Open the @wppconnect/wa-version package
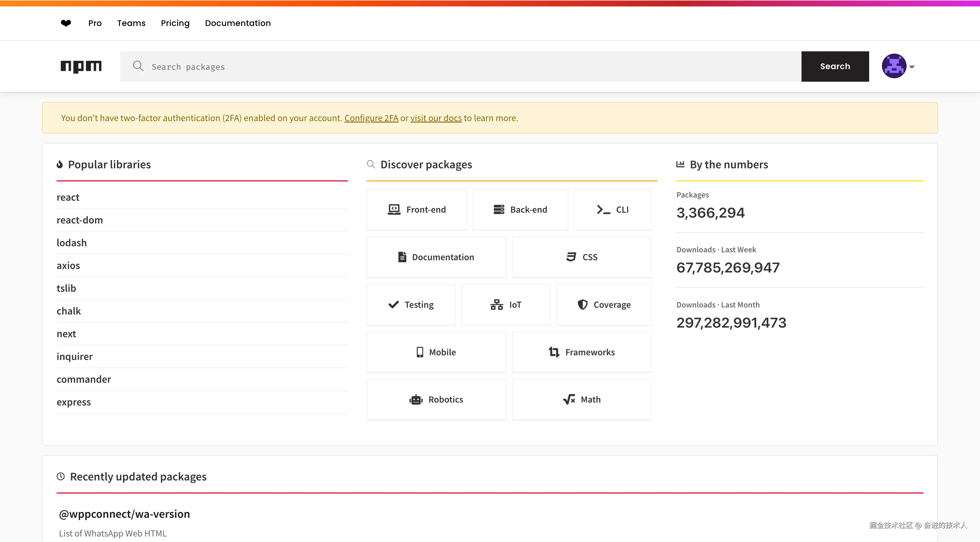Viewport: 980px width, 542px height. (125, 514)
